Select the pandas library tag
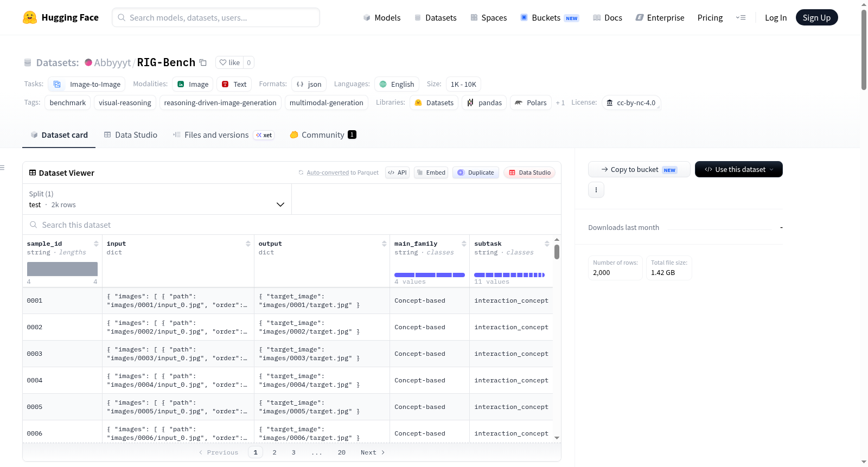Image resolution: width=868 pixels, height=467 pixels. [x=484, y=103]
